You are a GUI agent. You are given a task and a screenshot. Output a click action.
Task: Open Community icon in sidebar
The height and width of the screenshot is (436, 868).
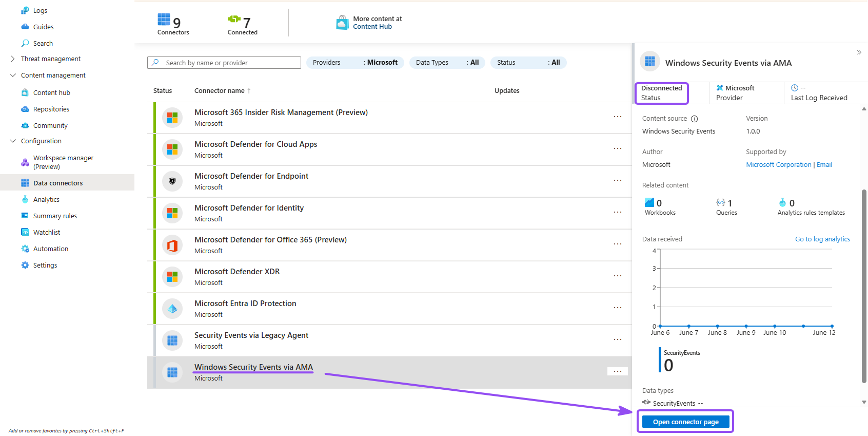pyautogui.click(x=25, y=125)
